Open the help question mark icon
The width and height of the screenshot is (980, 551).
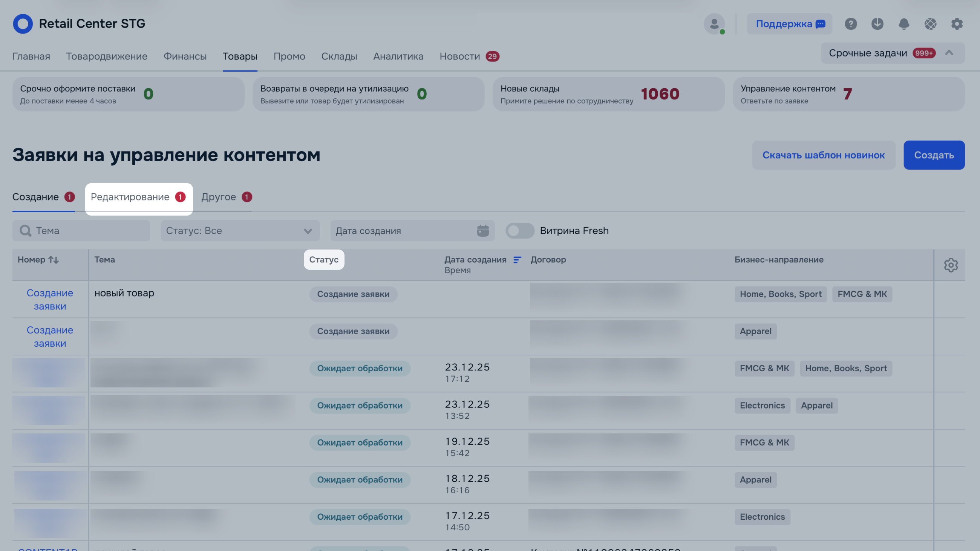click(851, 24)
